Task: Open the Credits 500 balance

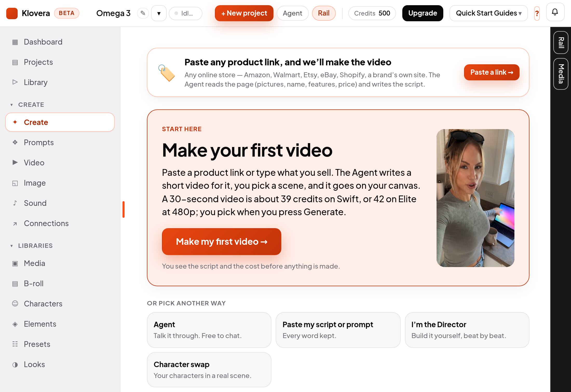Action: tap(372, 13)
